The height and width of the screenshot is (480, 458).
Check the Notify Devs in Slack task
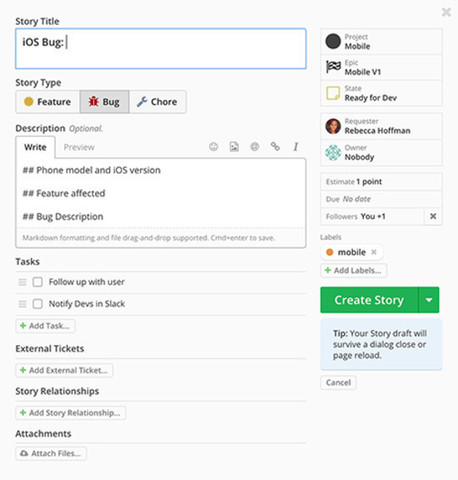click(37, 304)
